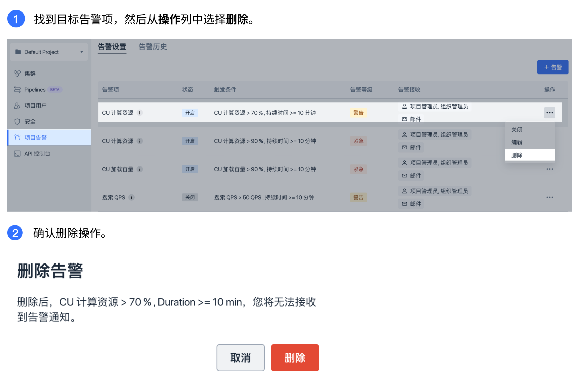This screenshot has width=579, height=392.
Task: Select 项目告警 in the sidebar
Action: (49, 137)
